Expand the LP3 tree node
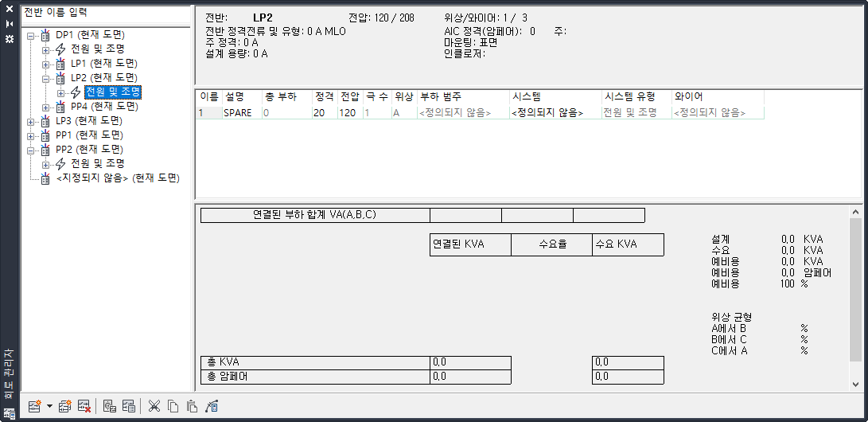The image size is (868, 422). point(30,121)
